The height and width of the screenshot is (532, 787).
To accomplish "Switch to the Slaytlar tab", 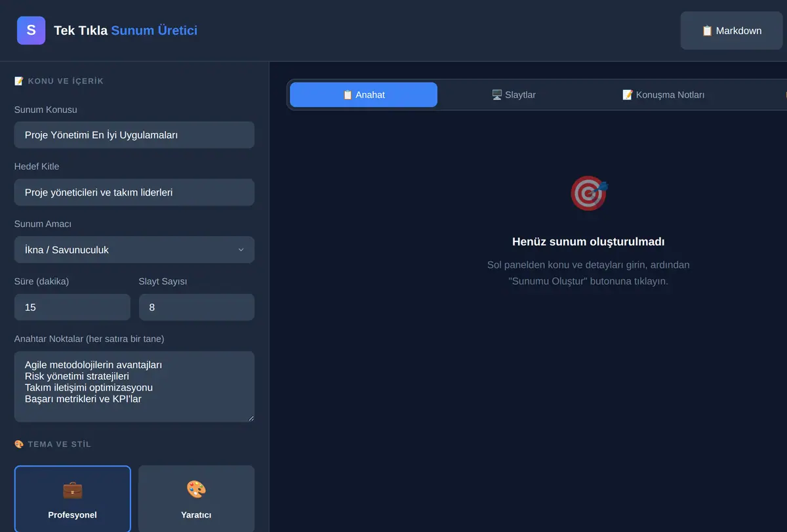I will click(x=514, y=94).
